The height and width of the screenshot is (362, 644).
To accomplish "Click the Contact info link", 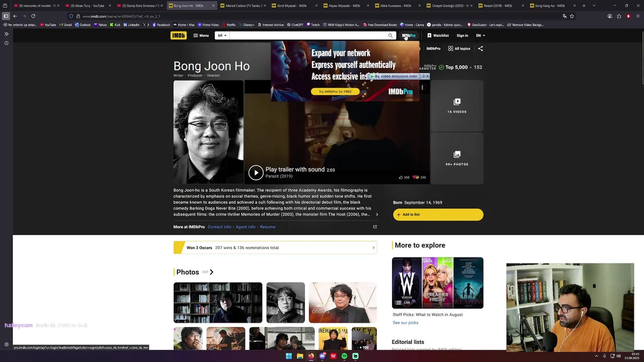I will click(219, 227).
